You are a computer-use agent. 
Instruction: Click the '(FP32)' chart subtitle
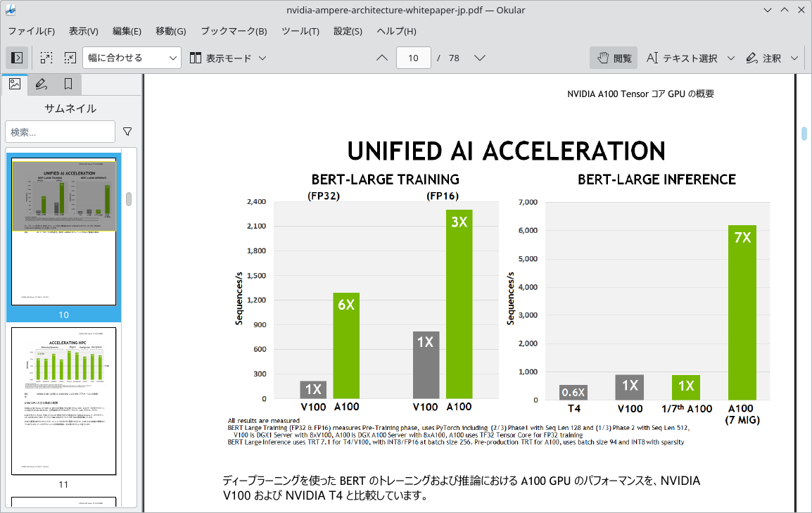point(324,196)
